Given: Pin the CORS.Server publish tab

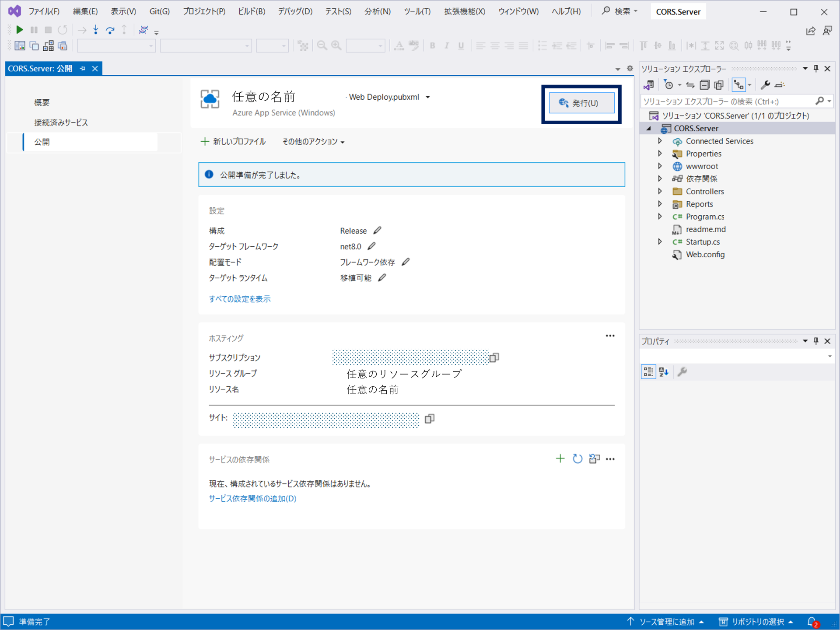Looking at the screenshot, I should pos(83,69).
